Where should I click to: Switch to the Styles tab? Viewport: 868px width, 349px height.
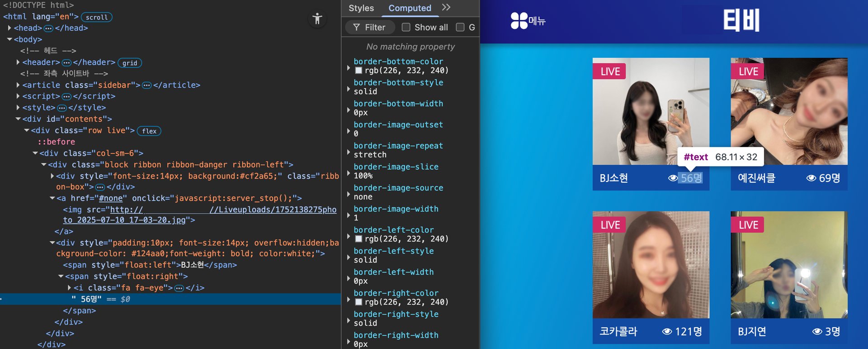[361, 8]
